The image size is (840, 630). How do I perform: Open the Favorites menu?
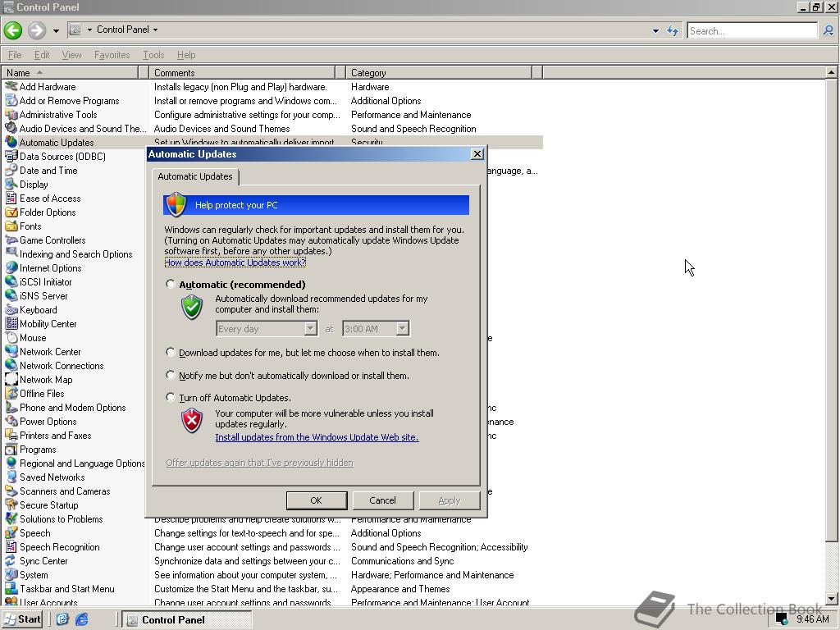(x=112, y=55)
